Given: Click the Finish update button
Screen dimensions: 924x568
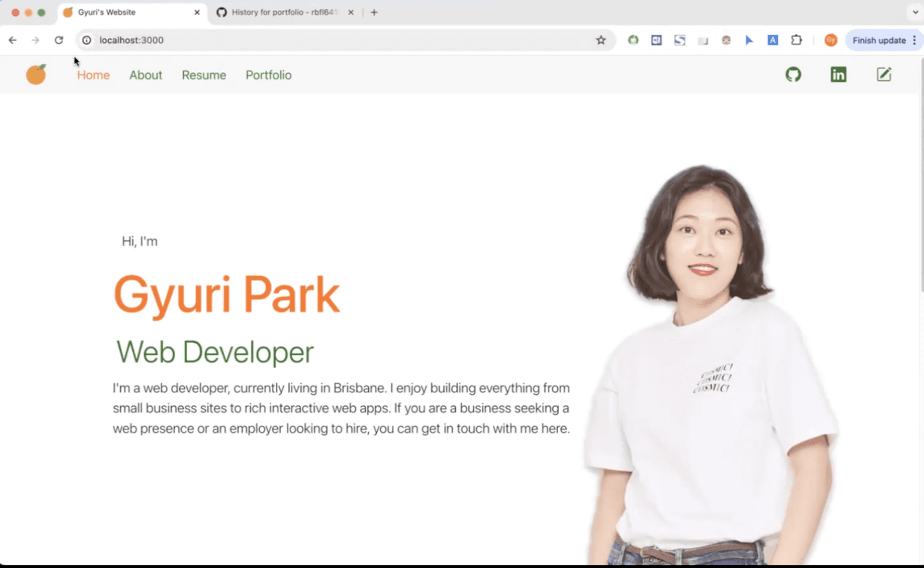Looking at the screenshot, I should (x=879, y=40).
